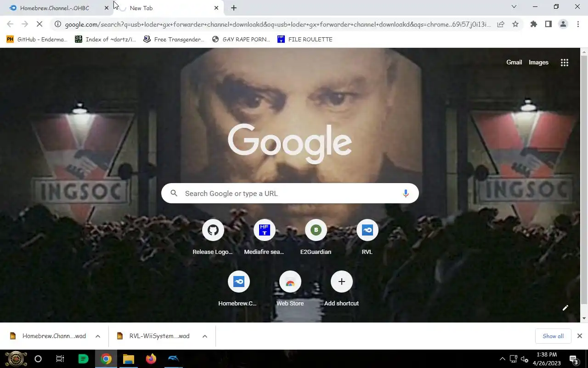Launch Firefox from the taskbar
The image size is (588, 368).
point(151,359)
